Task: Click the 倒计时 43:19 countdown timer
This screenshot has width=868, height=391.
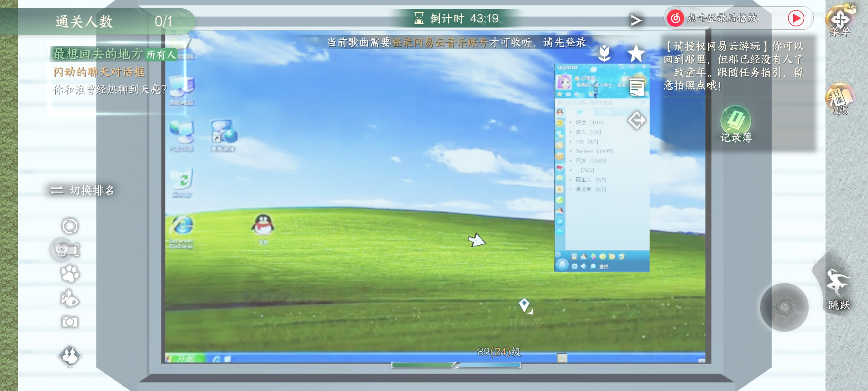Action: 456,18
